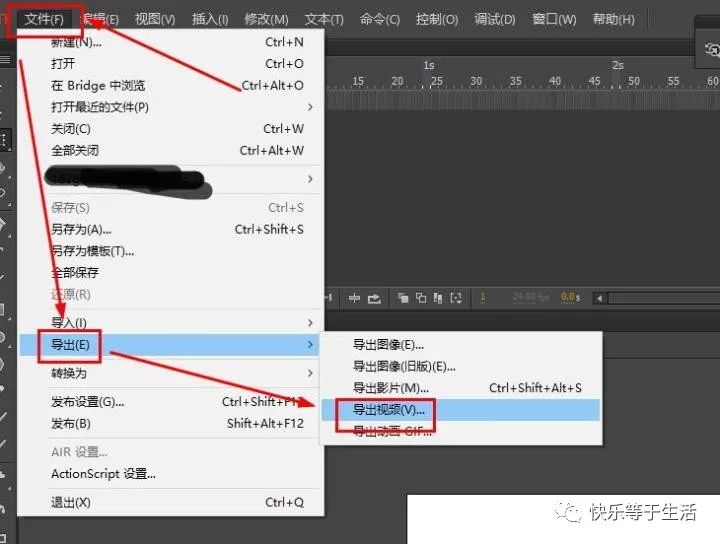Select the 导出(E) menu item
Viewport: 720px width, 544px height.
coord(170,345)
